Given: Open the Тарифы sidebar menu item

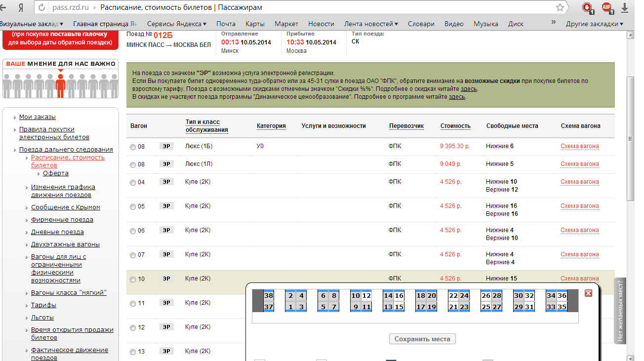Looking at the screenshot, I should (43, 305).
